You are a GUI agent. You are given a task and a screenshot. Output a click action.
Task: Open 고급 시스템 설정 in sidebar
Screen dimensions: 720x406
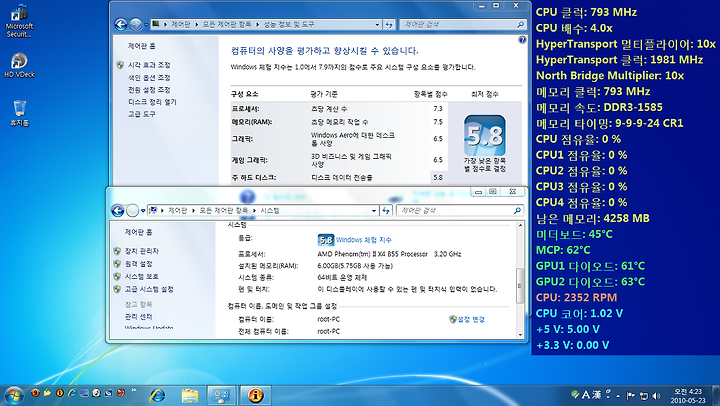pyautogui.click(x=149, y=289)
